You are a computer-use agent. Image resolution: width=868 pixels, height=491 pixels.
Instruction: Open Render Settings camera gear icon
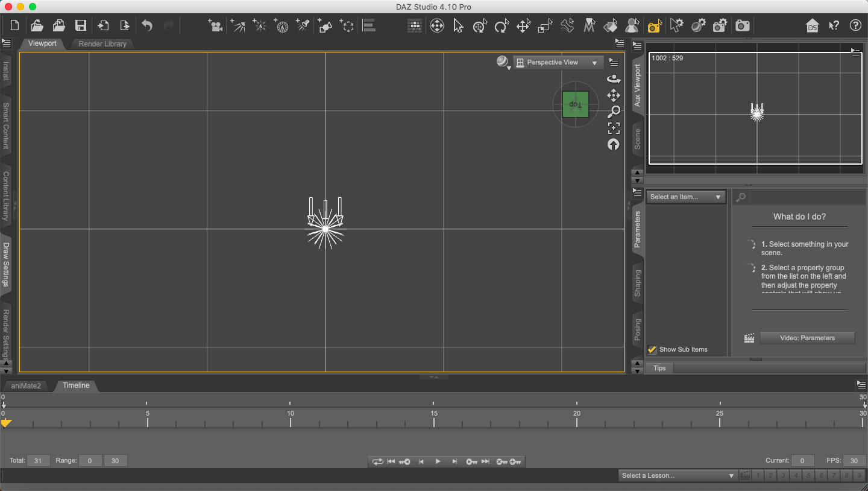point(720,25)
